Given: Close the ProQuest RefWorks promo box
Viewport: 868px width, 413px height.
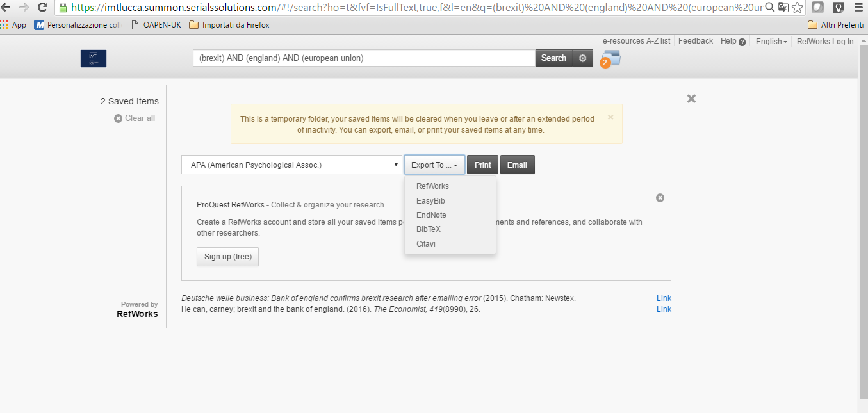Looking at the screenshot, I should point(660,198).
